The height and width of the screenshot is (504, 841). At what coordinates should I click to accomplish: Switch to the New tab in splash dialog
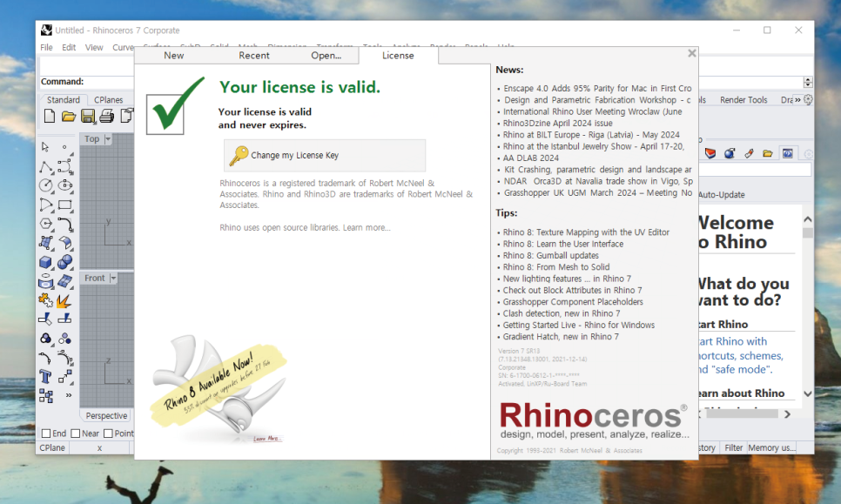[174, 55]
